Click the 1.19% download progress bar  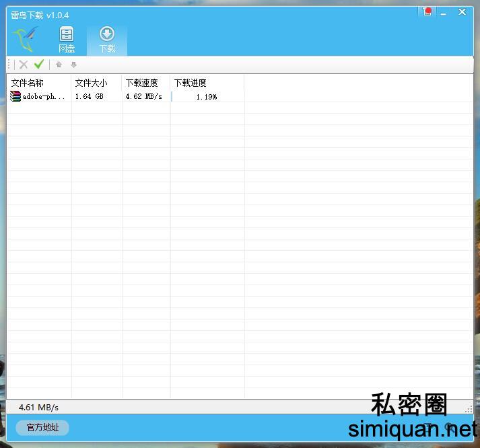pos(207,97)
